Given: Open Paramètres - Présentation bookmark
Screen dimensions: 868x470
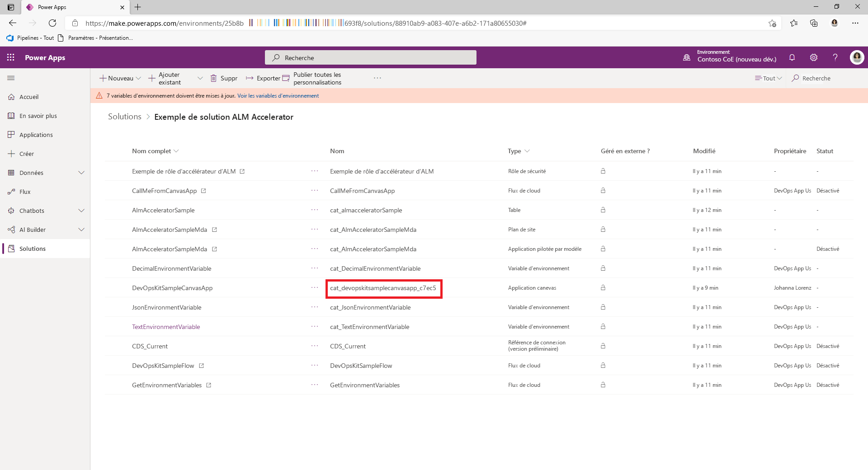Looking at the screenshot, I should [x=95, y=38].
